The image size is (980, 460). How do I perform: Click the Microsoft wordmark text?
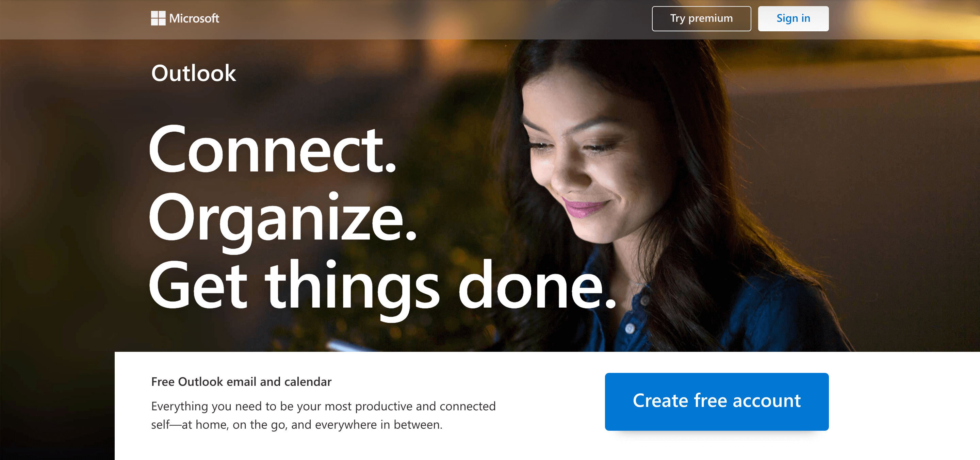pyautogui.click(x=194, y=18)
